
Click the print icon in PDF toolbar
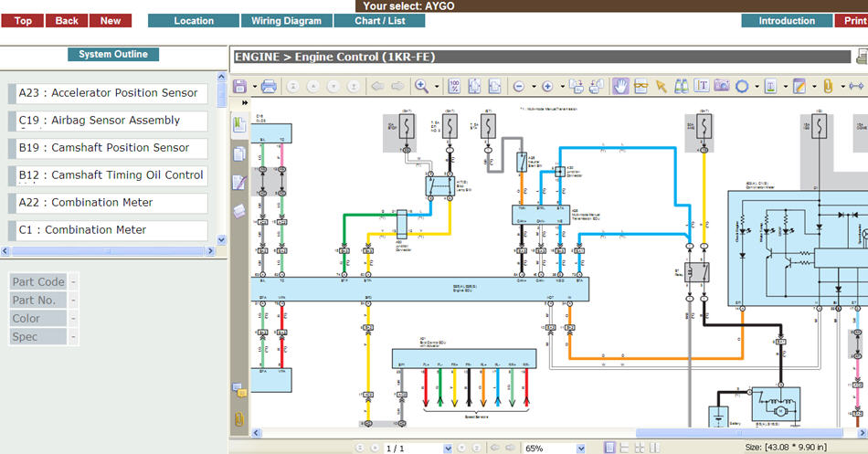point(269,87)
